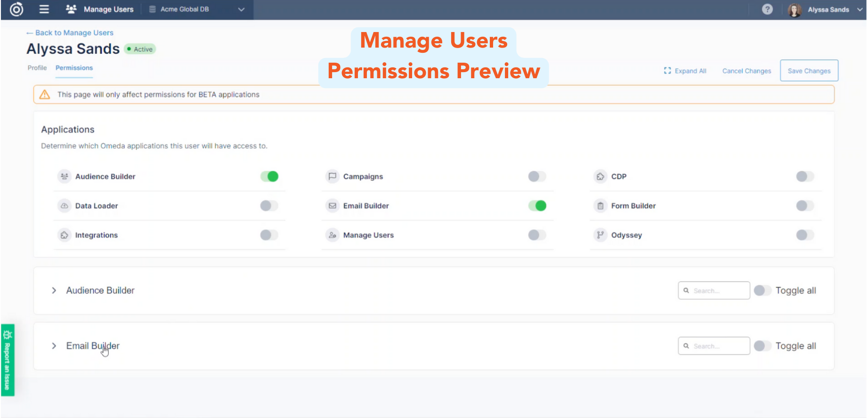Image resolution: width=868 pixels, height=418 pixels.
Task: Go back to Manage Users link
Action: (70, 33)
